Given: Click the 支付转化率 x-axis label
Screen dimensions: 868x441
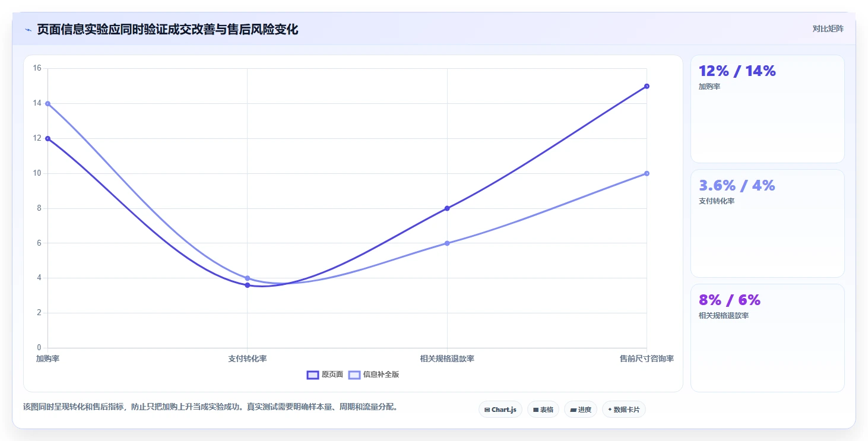Looking at the screenshot, I should pos(248,358).
